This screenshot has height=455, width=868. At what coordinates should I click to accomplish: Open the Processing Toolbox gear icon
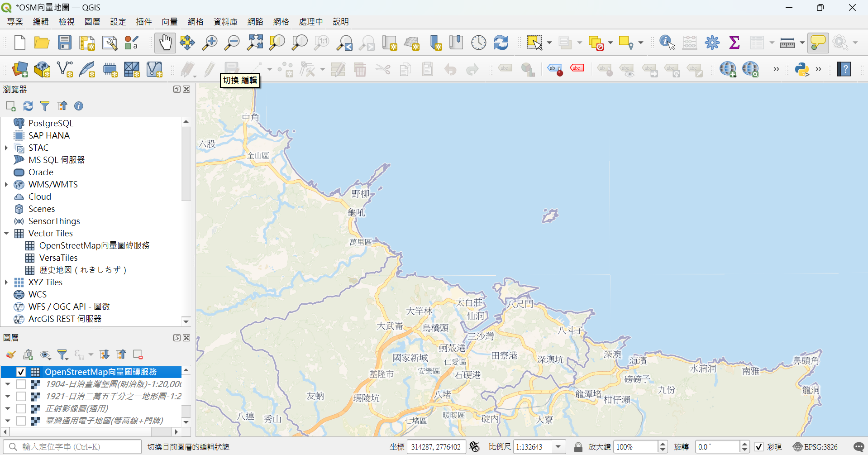[712, 43]
